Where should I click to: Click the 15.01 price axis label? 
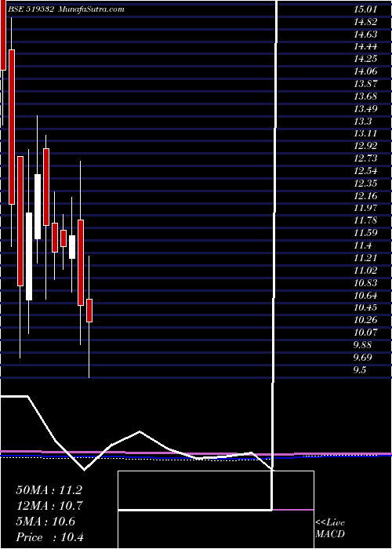click(x=365, y=9)
